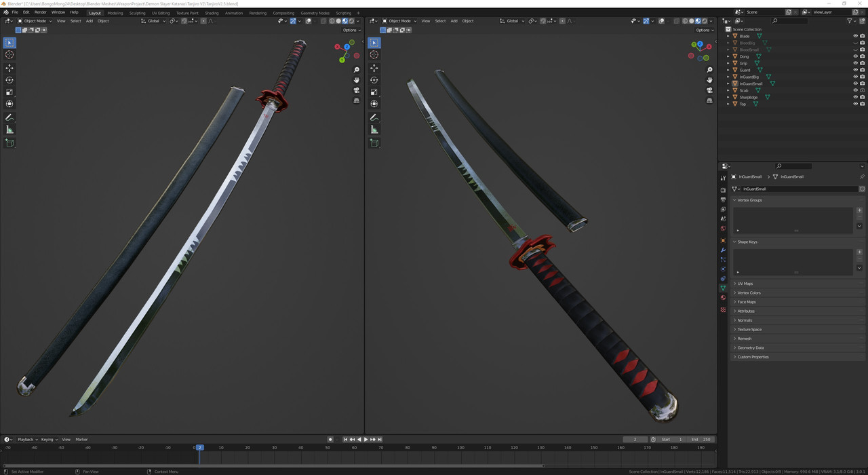Click the zoom magnifier in left viewport
Viewport: 868px width, 475px height.
(357, 70)
